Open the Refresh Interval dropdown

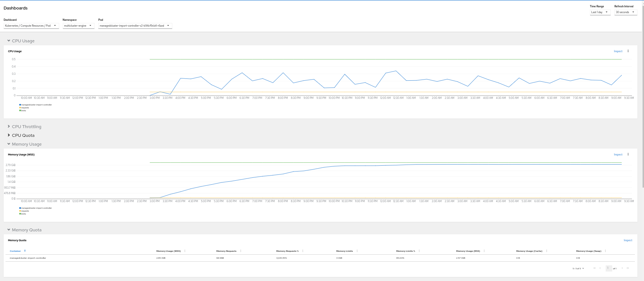(625, 12)
